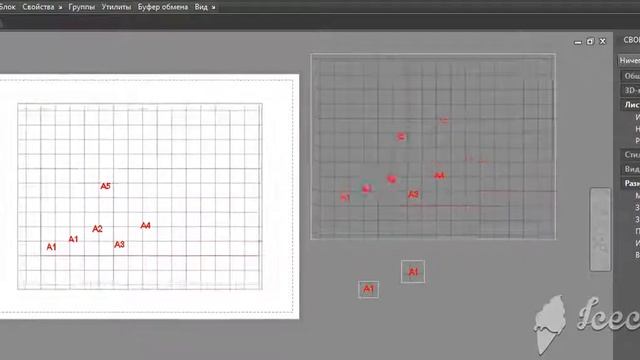Collapse the Разн… properties category
The image size is (640, 360).
[631, 184]
